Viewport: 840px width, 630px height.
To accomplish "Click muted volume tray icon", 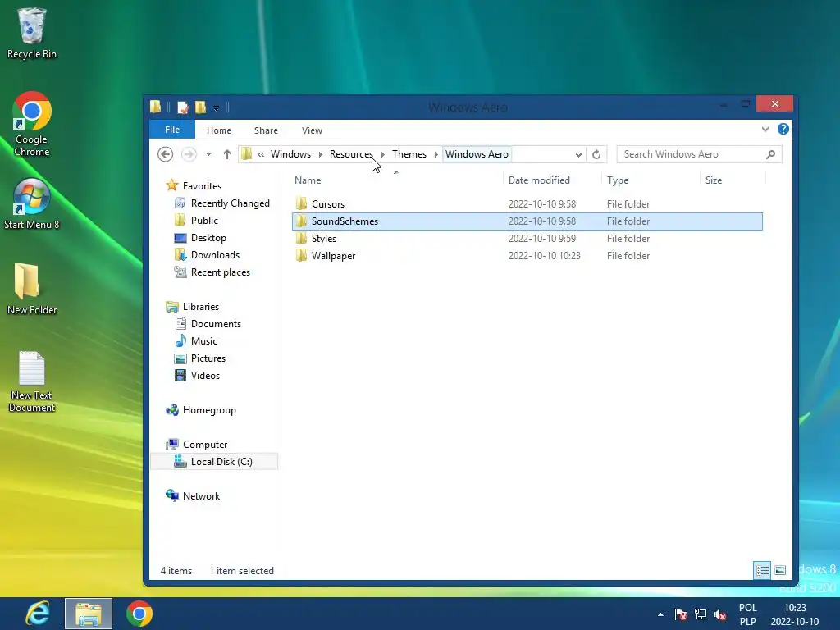I will 719,614.
